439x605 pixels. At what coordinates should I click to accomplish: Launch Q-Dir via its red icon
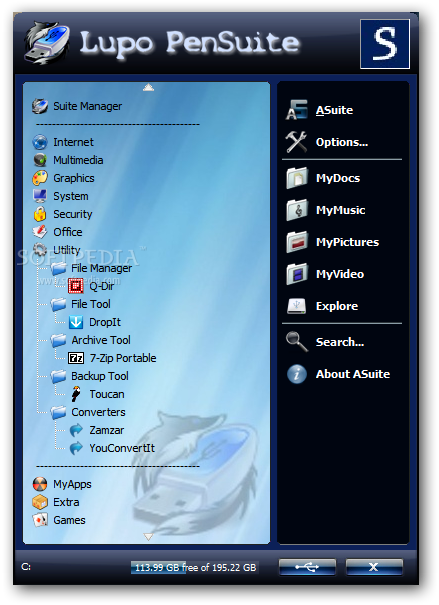(x=76, y=286)
